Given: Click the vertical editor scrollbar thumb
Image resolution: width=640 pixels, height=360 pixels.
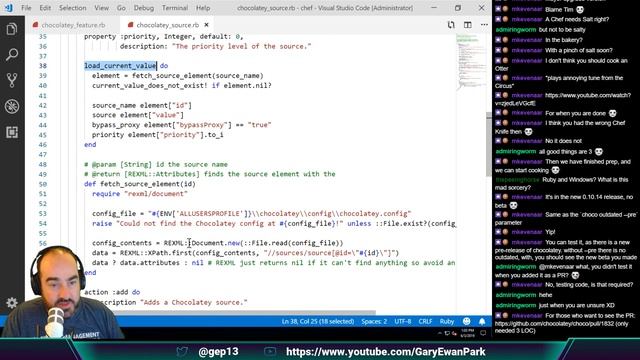Looking at the screenshot, I should pyautogui.click(x=489, y=144).
